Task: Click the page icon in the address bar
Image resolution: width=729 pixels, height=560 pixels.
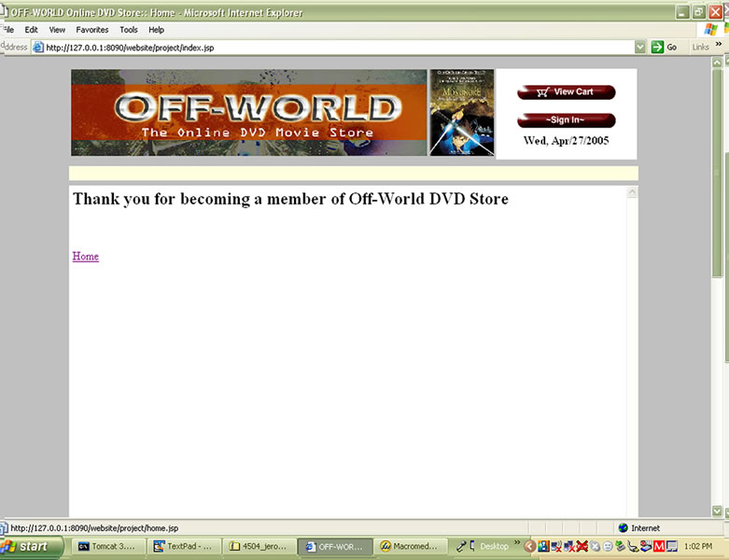Action: coord(38,48)
